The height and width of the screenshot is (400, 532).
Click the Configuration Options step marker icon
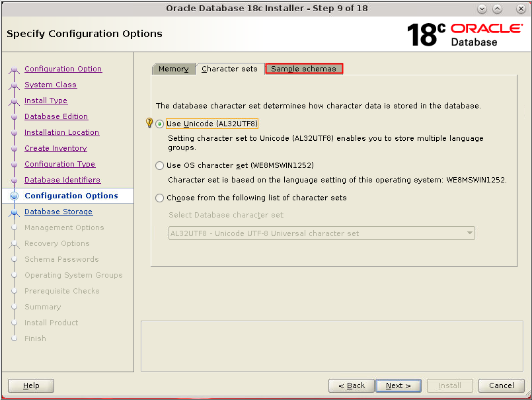pyautogui.click(x=15, y=196)
